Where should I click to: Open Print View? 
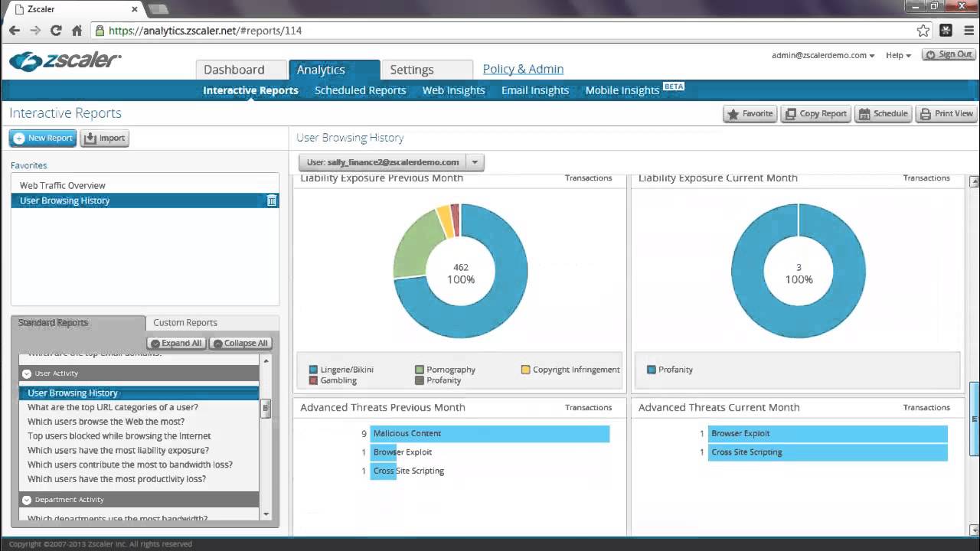point(946,113)
